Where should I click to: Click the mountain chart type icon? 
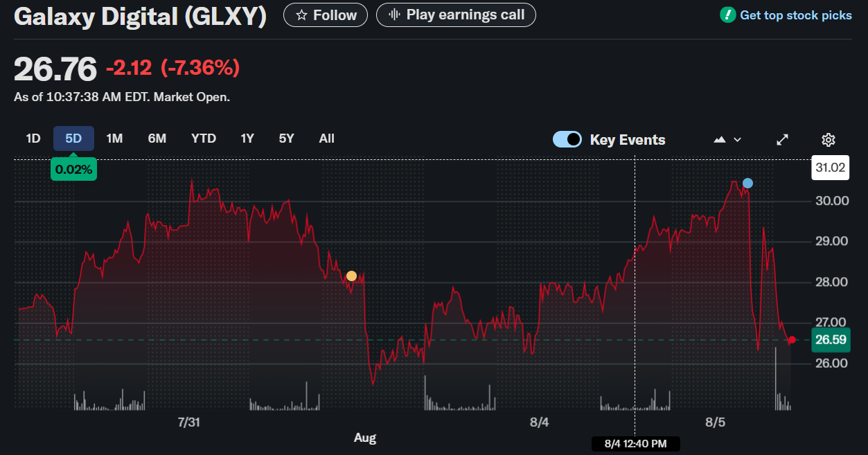pos(720,140)
